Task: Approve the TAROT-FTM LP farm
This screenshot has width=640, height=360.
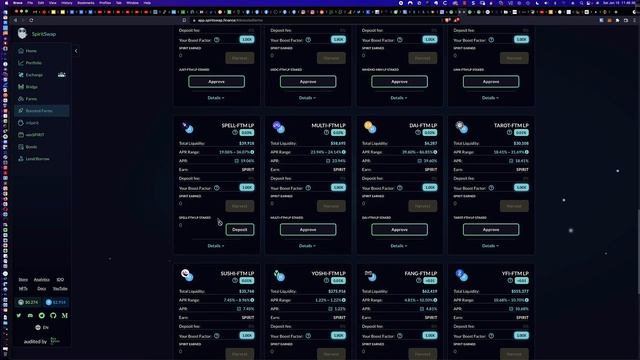Action: [491, 229]
